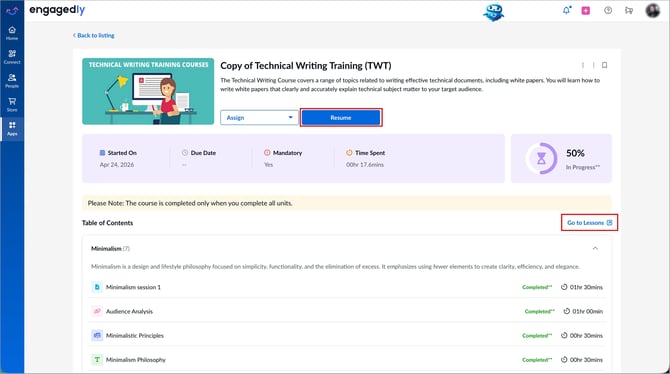
Task: Open the Home sidebar item
Action: click(12, 33)
